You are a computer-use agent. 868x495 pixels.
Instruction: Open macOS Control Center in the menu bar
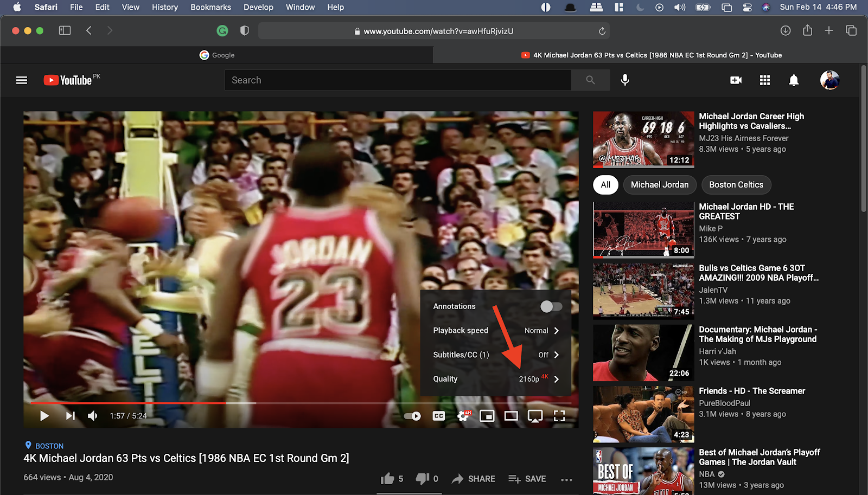(747, 7)
